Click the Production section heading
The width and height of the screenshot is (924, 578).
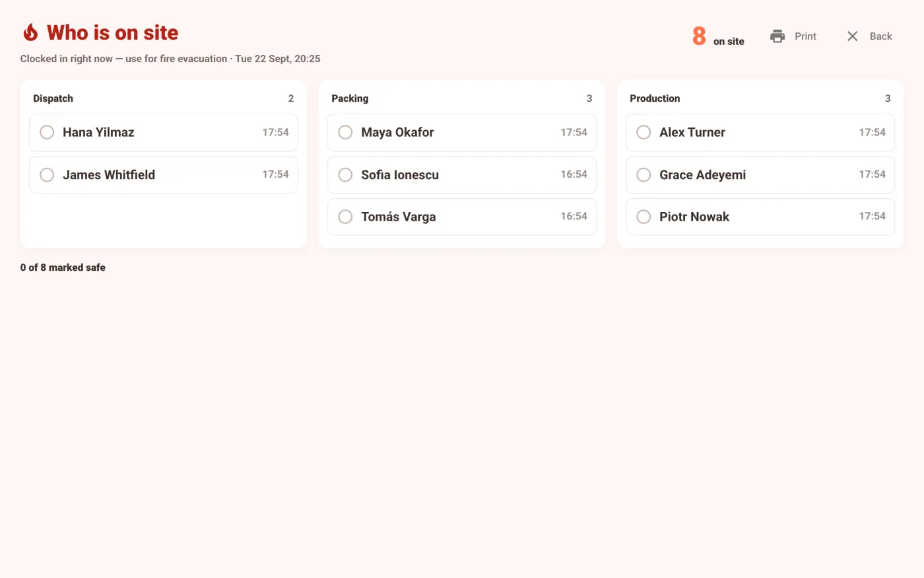pos(655,98)
